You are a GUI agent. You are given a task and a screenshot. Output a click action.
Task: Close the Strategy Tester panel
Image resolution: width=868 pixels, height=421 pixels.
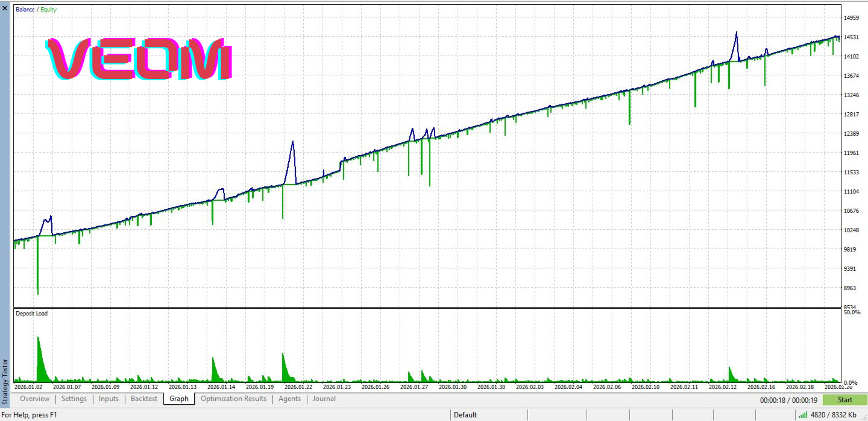point(5,8)
